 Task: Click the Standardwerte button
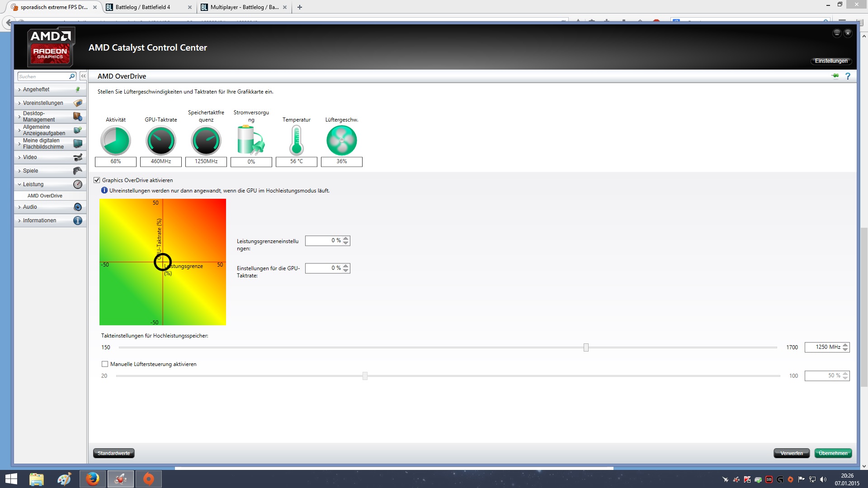point(113,453)
